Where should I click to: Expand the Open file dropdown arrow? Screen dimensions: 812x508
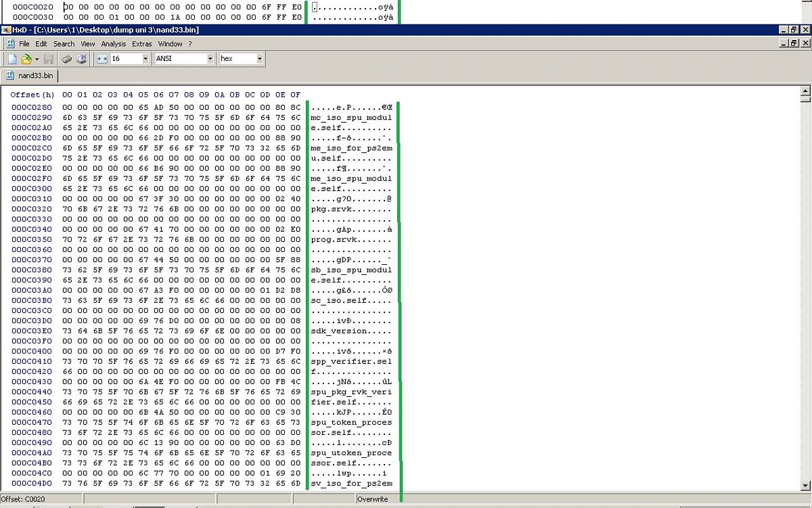tap(37, 59)
